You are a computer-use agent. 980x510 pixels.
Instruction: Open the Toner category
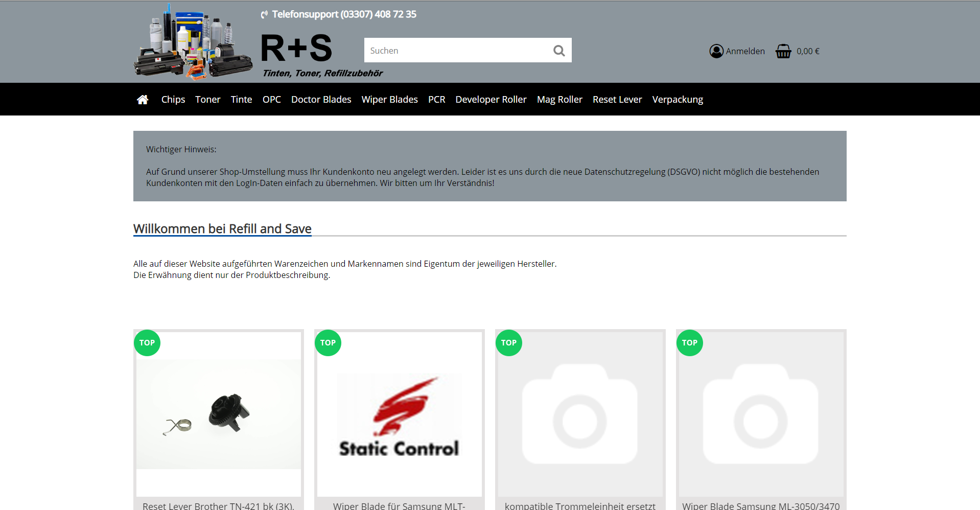coord(207,100)
